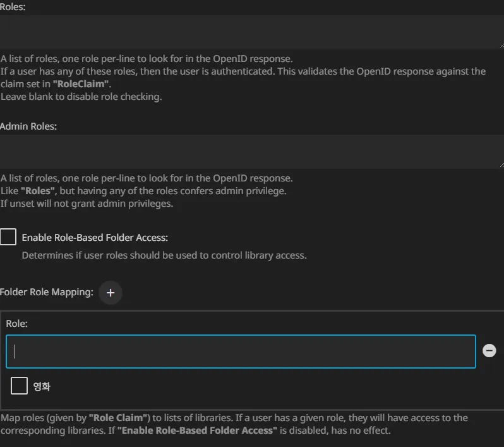Click the 'Admin Roles:' field heading
This screenshot has height=447, width=504.
coord(28,126)
